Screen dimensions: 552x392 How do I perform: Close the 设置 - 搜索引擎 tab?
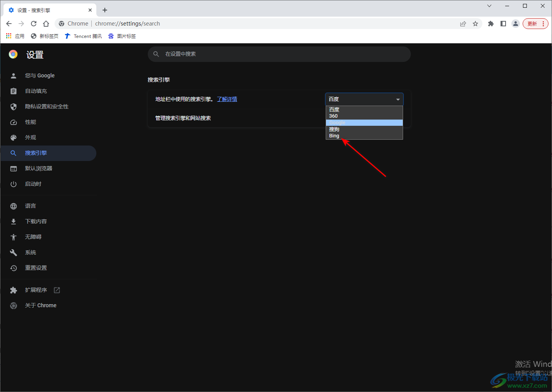click(x=90, y=10)
